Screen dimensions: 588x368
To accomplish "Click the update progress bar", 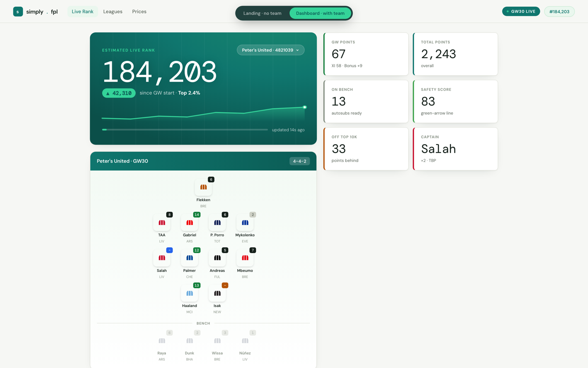I will pos(185,130).
